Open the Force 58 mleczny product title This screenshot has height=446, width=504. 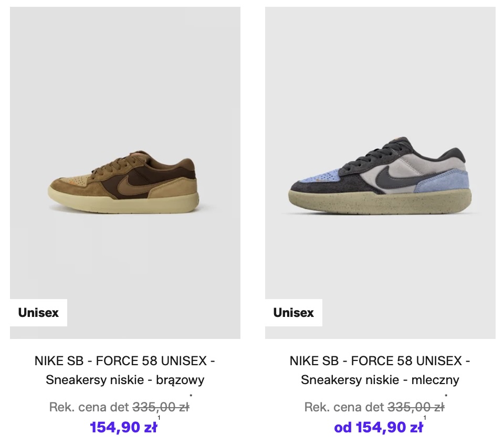[x=380, y=361]
